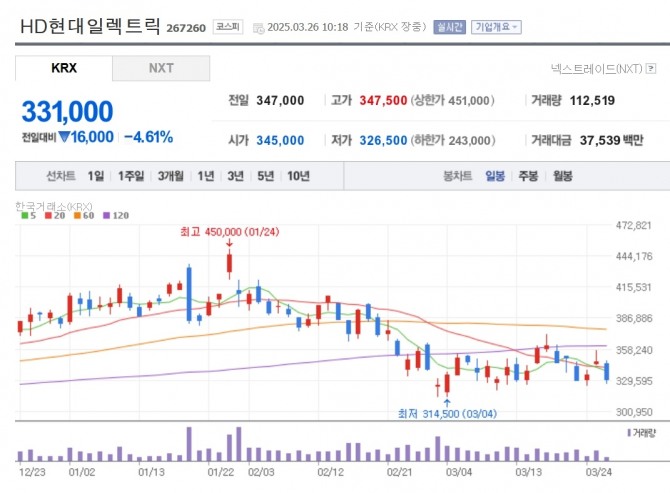Image resolution: width=670 pixels, height=493 pixels.
Task: Click the 저가 value 326,500
Action: [x=383, y=140]
